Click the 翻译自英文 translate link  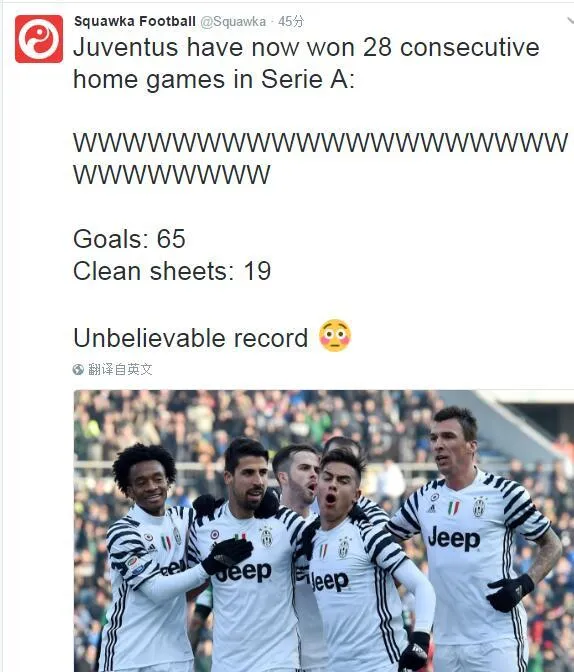click(120, 369)
